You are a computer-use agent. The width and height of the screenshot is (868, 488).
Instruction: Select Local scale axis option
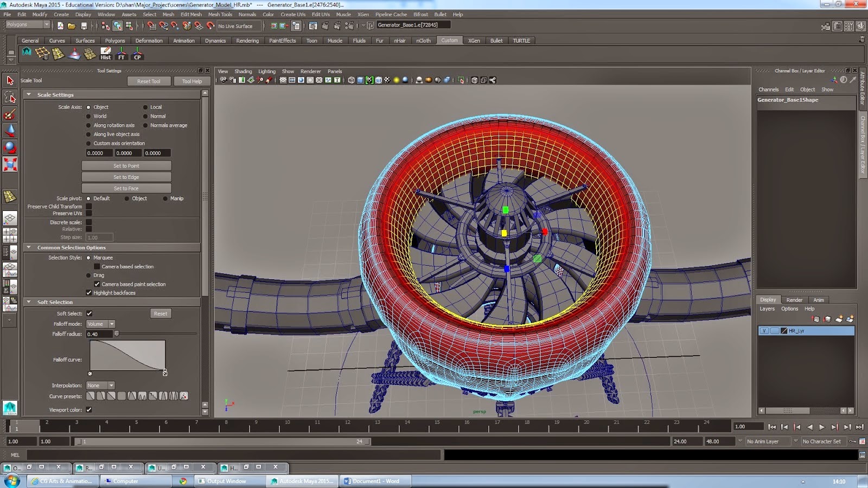pos(145,107)
